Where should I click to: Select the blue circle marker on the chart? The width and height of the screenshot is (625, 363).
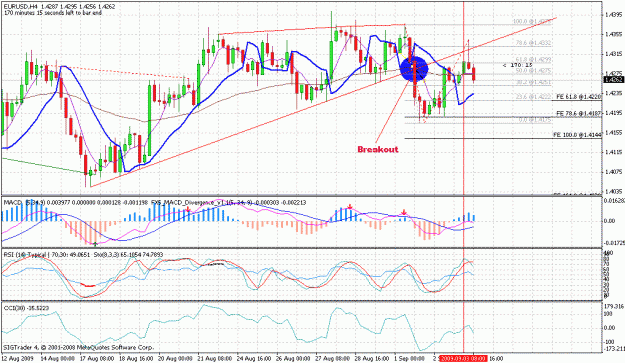[x=414, y=69]
